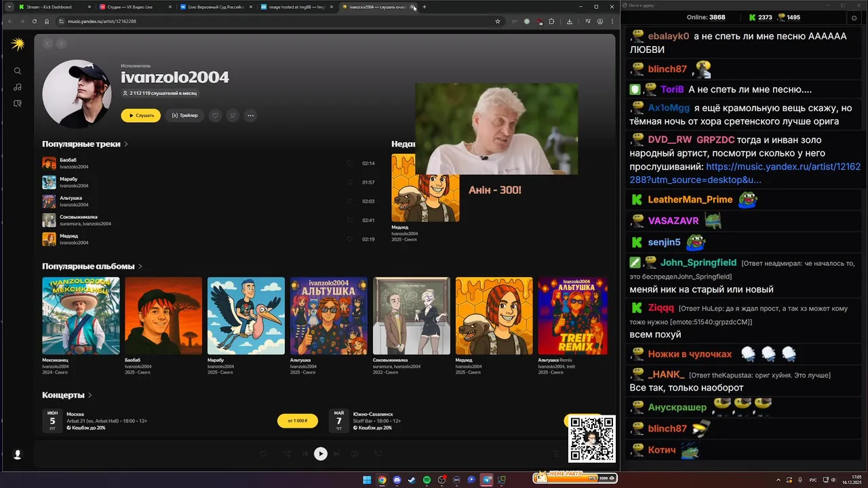Open a new browser tab

(425, 7)
